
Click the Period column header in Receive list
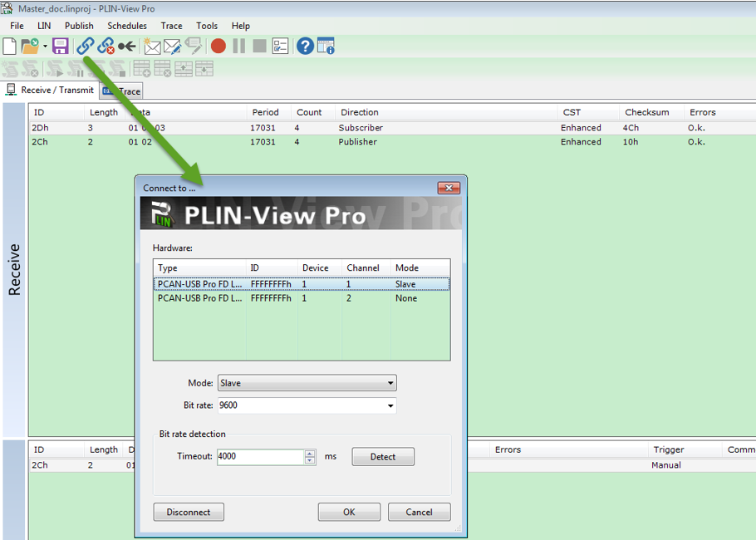tap(269, 112)
